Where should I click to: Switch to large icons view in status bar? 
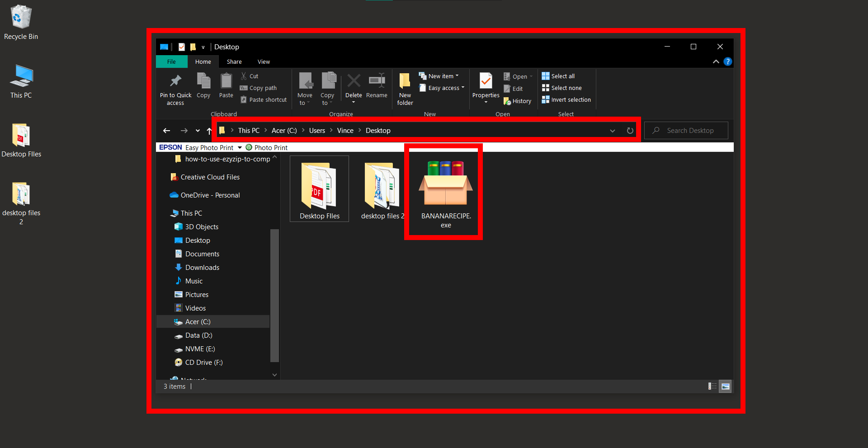point(725,387)
